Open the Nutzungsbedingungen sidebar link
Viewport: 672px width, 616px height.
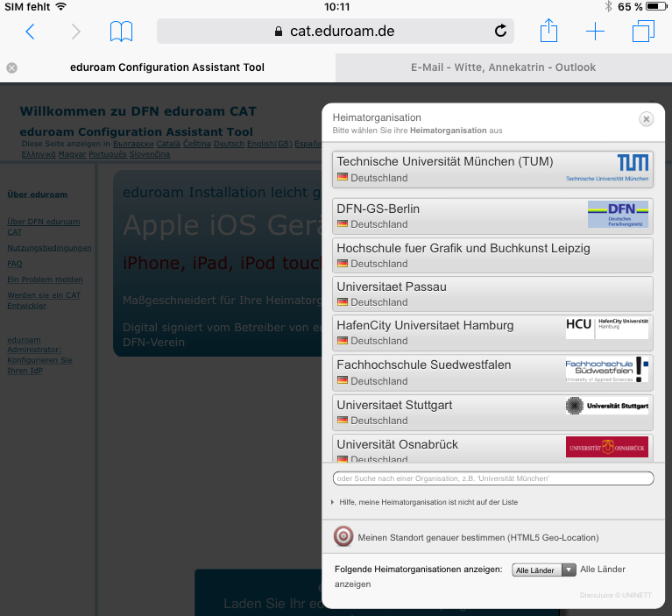(x=49, y=248)
